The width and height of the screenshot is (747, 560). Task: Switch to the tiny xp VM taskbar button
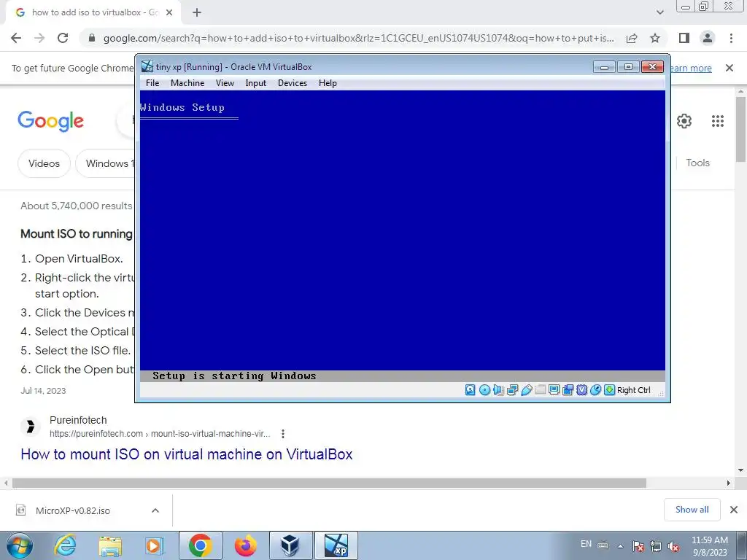(x=336, y=545)
